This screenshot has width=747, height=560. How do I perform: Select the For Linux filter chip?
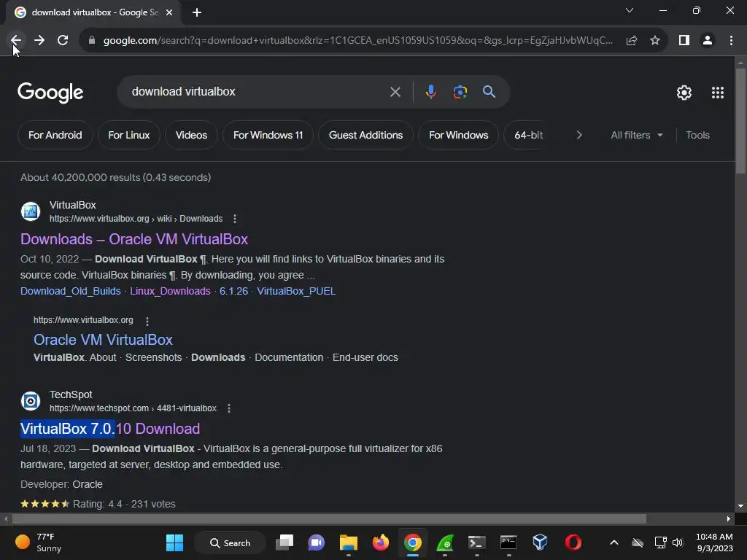128,135
